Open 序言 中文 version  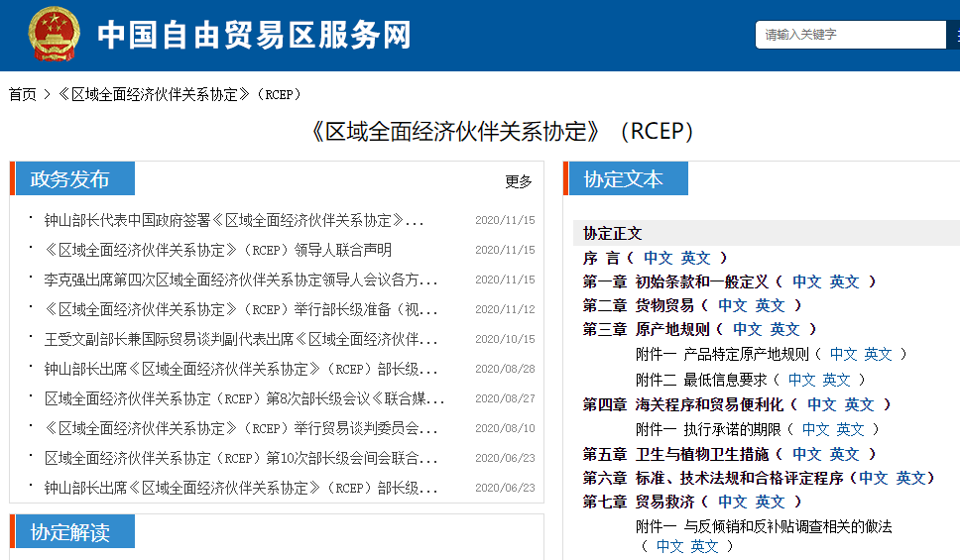tap(659, 258)
